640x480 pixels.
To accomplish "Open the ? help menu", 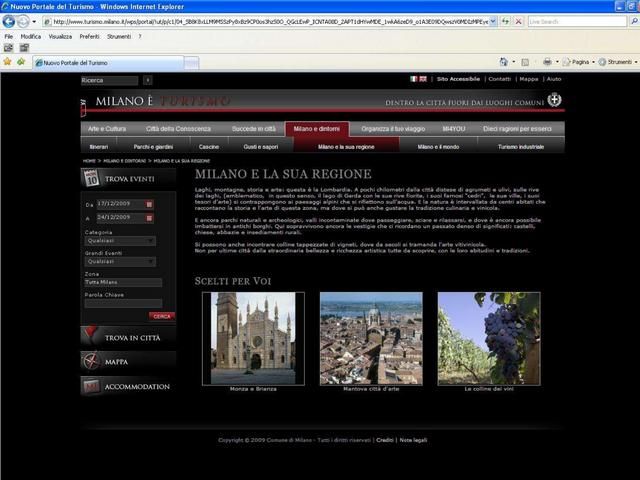I will pos(140,36).
